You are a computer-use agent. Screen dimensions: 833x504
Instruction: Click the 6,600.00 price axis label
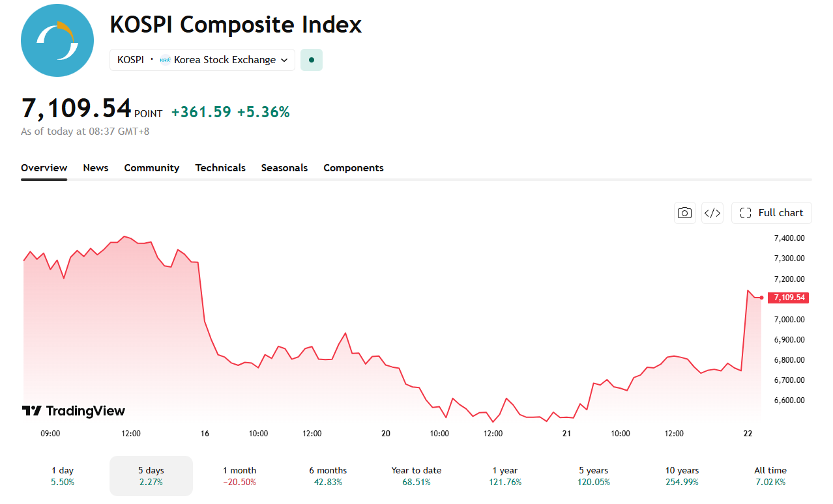[789, 400]
